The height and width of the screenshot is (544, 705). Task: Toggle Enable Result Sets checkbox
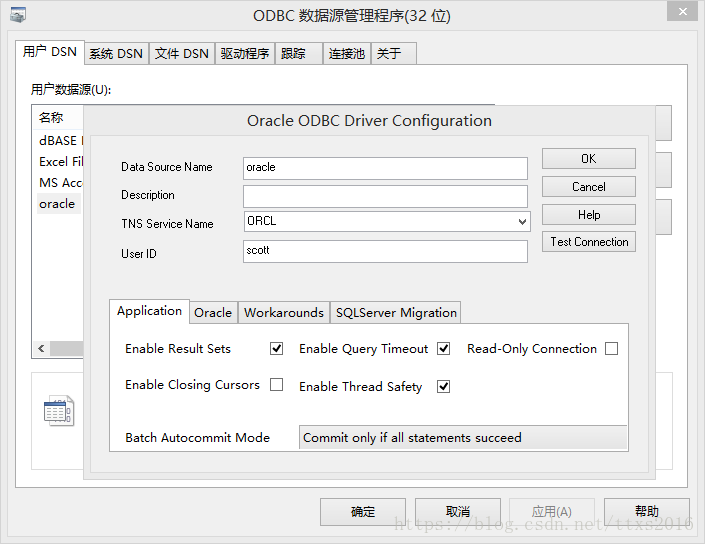pyautogui.click(x=277, y=348)
